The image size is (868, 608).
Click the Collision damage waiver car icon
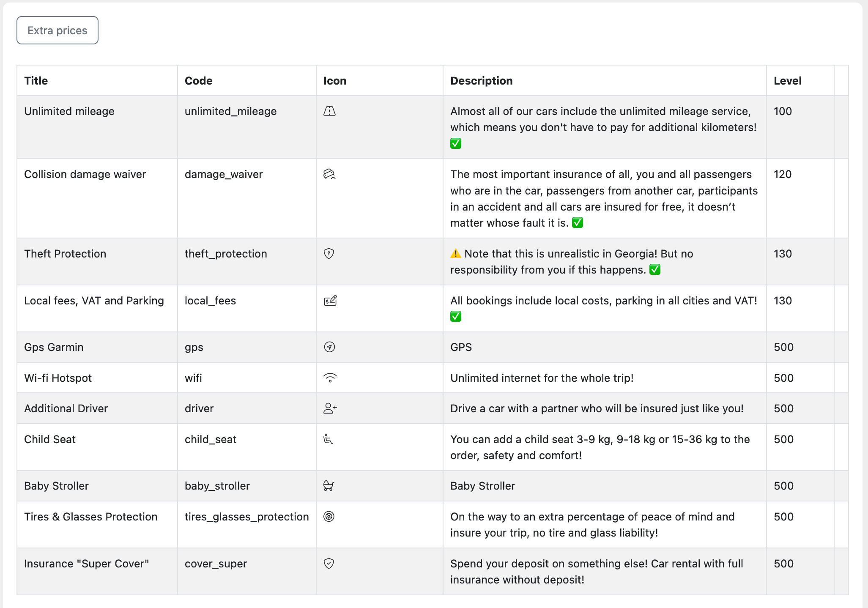coord(329,174)
